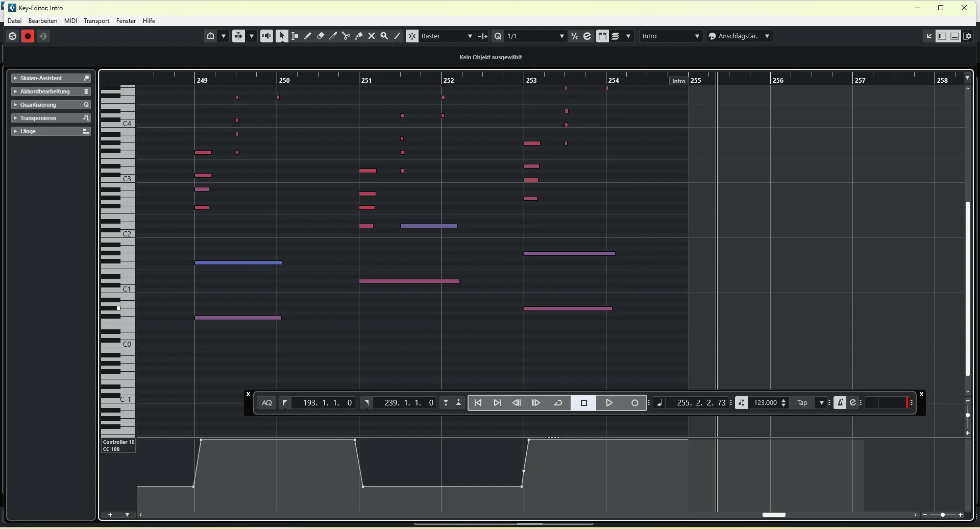Image resolution: width=980 pixels, height=529 pixels.
Task: Click the Solo Editor button
Action: [x=13, y=36]
